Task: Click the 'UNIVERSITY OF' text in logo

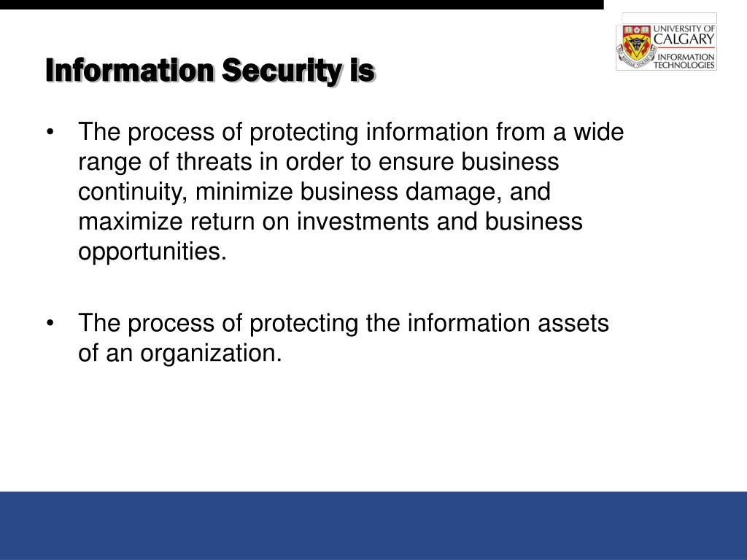Action: [684, 28]
